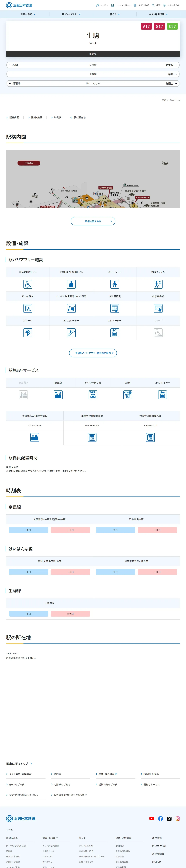Open 生駒駅のバリアフリー施設のご案内 button
186x868 pixels.
(93, 353)
